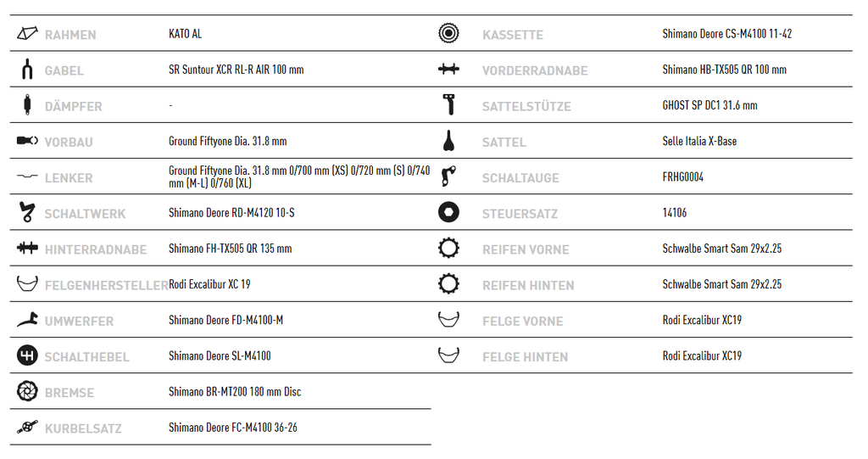Select the derailleur hanger icon for SCHALTAUGE

[x=448, y=176]
